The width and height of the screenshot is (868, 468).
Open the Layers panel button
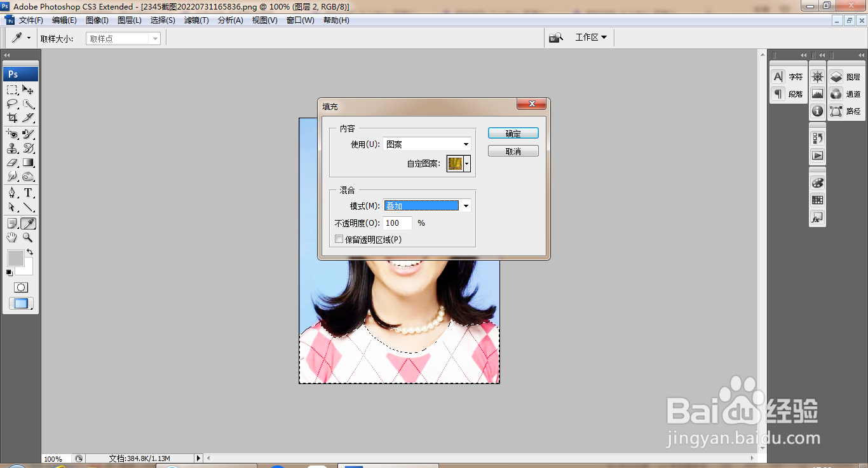click(846, 77)
